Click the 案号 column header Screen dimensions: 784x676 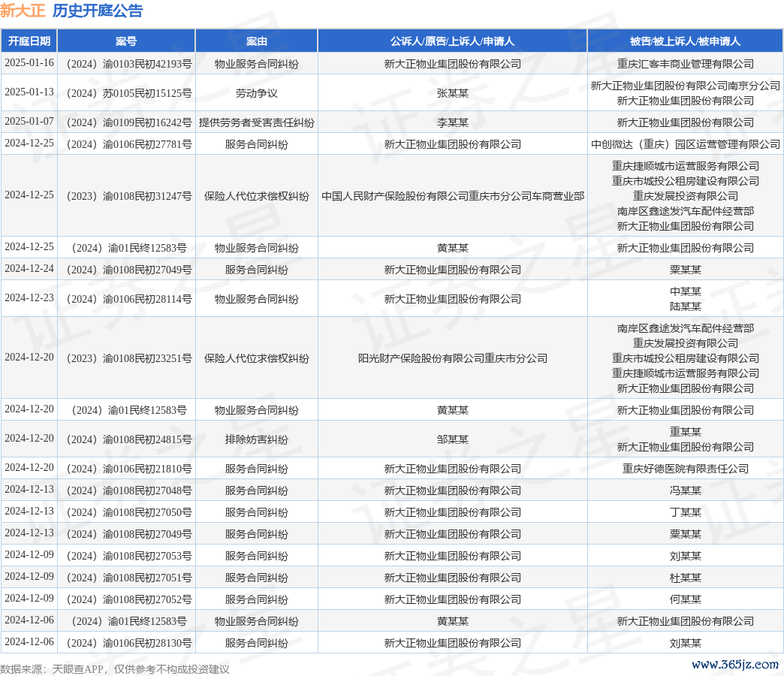[126, 41]
